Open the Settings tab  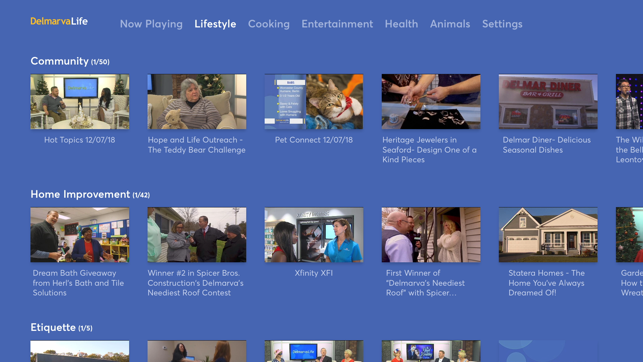point(502,24)
